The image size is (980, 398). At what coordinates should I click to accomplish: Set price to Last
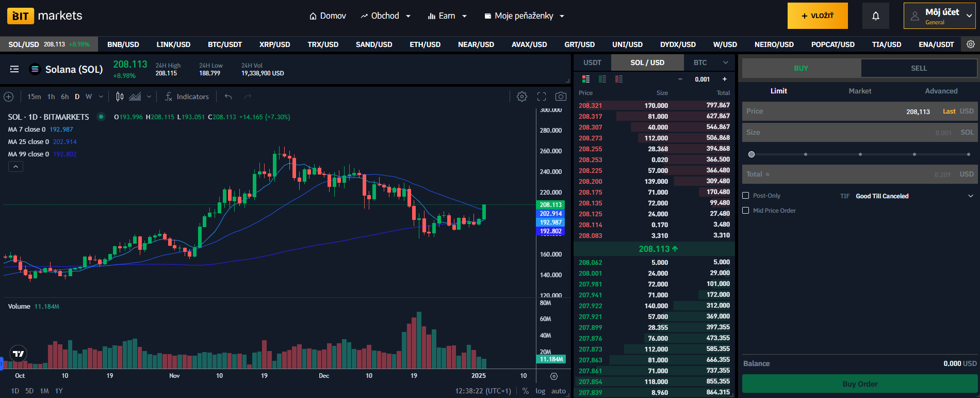tap(949, 111)
